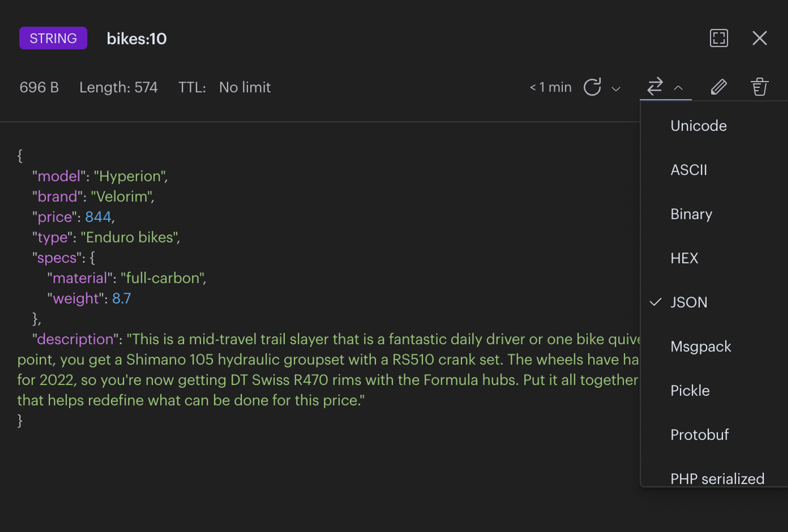
Task: Close the bikes:10 key panel
Action: [x=759, y=38]
